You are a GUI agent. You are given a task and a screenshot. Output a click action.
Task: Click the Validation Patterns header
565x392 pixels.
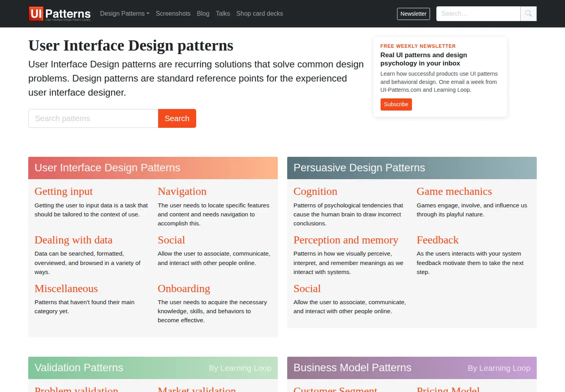79,368
